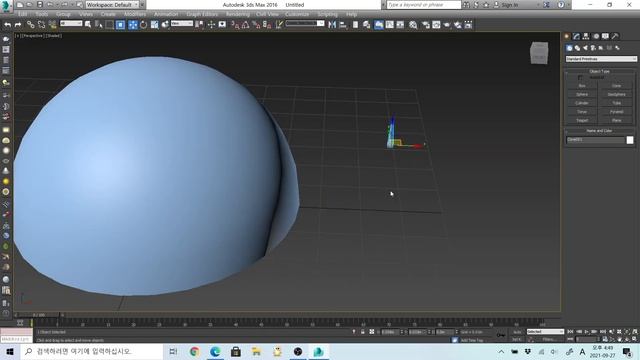The height and width of the screenshot is (360, 640).
Task: Activate the Unlink Selection tool
Action: [x=41, y=25]
